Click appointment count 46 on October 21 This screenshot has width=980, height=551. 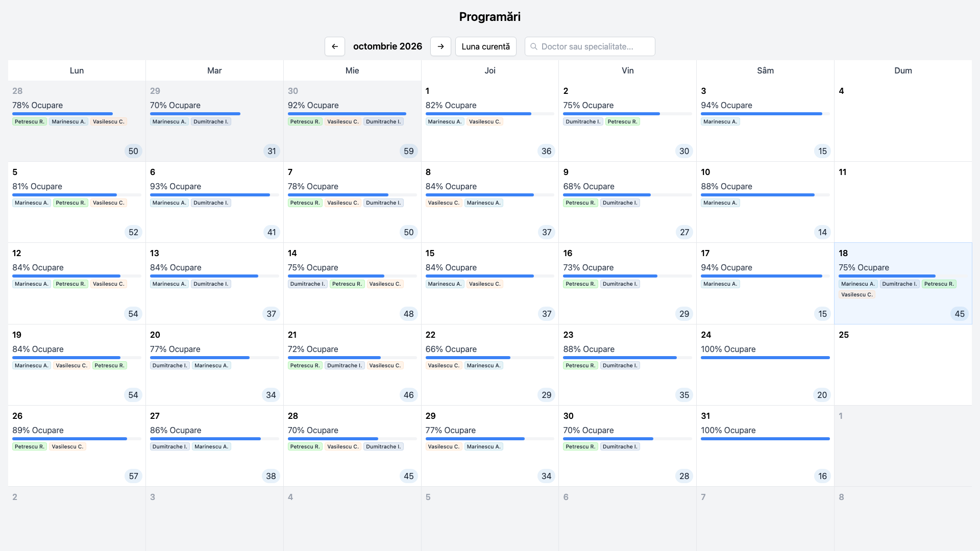(408, 395)
